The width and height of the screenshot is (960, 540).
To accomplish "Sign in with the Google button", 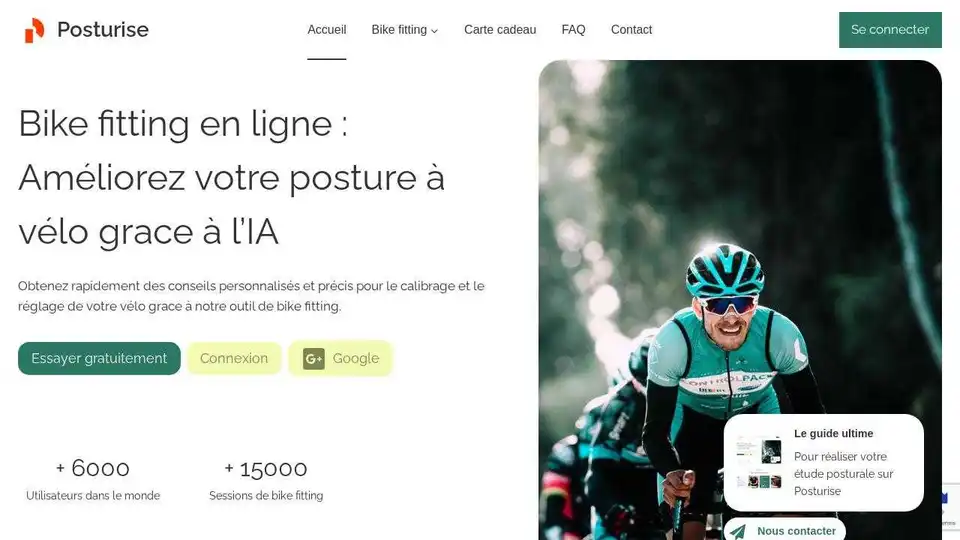I will click(340, 358).
